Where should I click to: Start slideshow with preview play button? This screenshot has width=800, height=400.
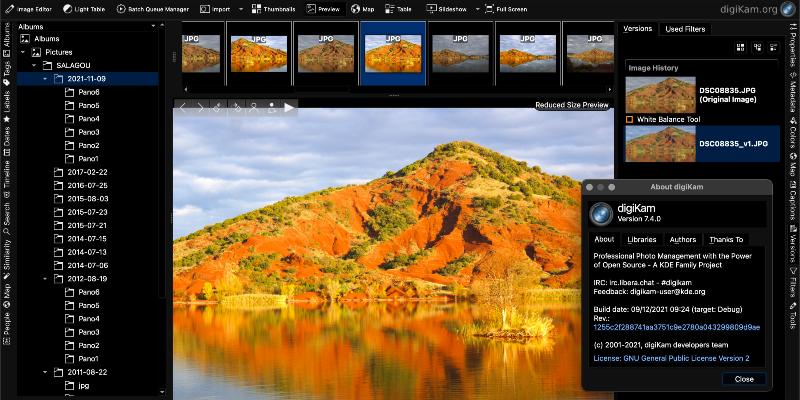tap(289, 106)
